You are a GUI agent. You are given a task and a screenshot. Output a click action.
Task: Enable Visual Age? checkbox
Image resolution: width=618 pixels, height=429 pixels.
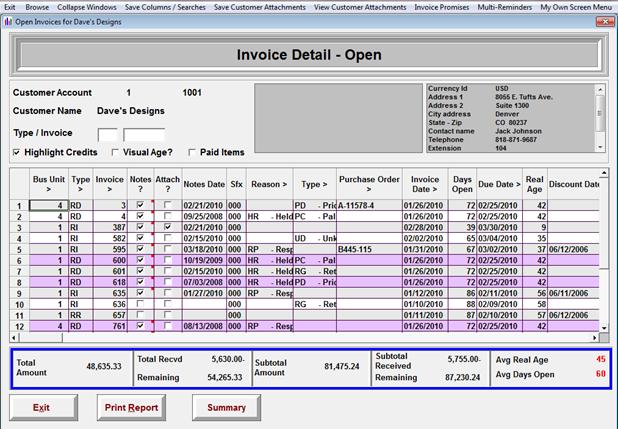tap(115, 152)
